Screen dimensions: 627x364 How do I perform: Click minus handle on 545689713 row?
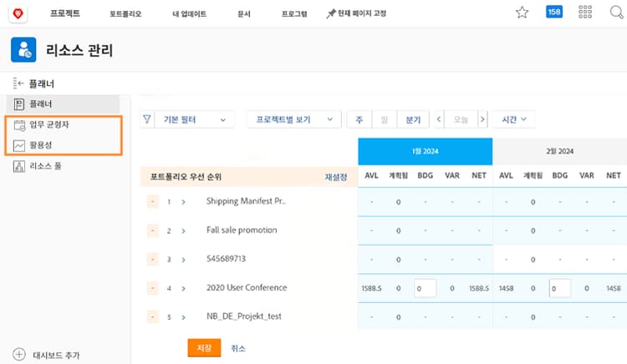tap(152, 260)
